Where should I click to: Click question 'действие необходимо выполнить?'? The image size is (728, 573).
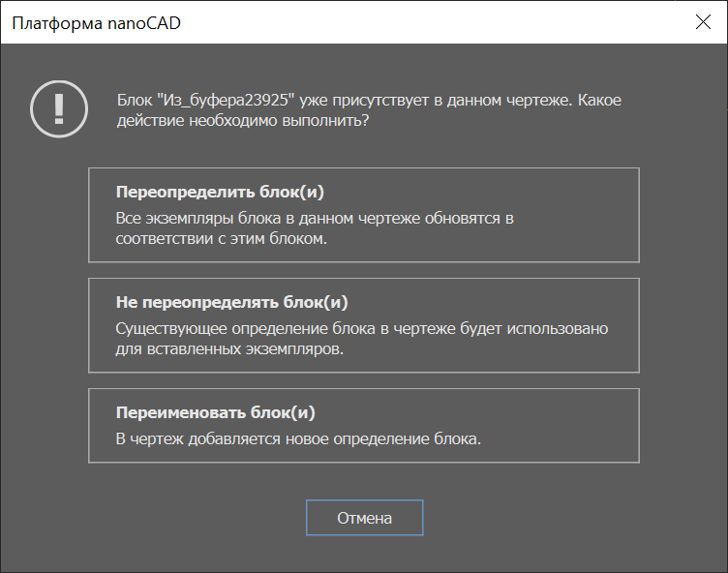[243, 121]
